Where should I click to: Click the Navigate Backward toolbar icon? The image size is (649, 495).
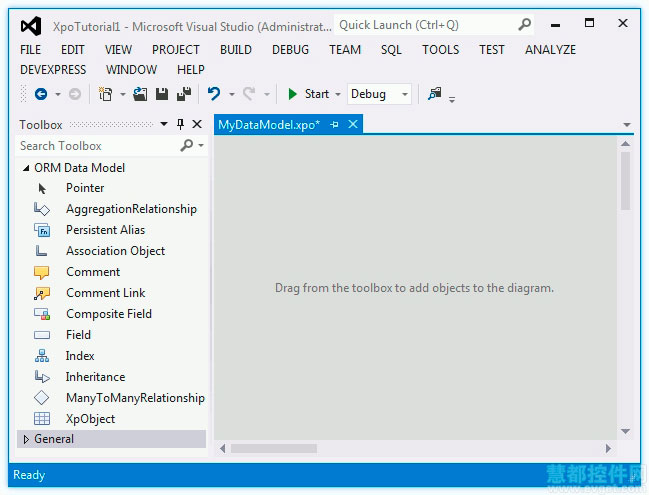(x=41, y=94)
